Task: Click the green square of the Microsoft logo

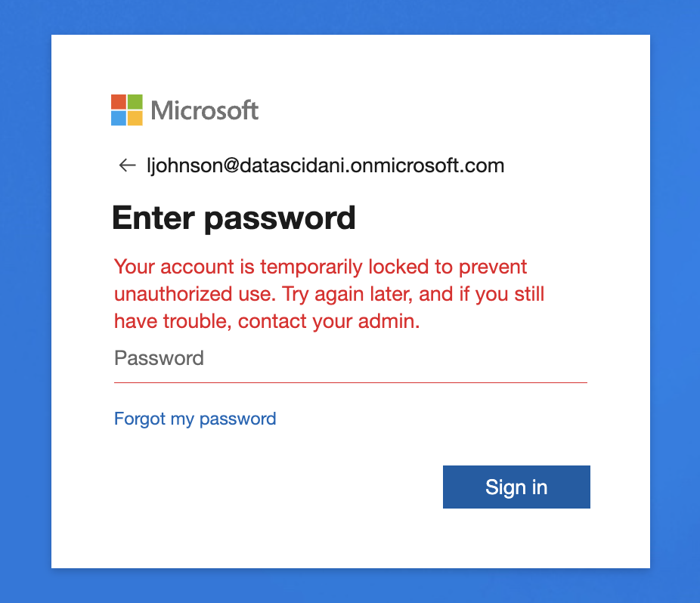Action: [x=135, y=102]
